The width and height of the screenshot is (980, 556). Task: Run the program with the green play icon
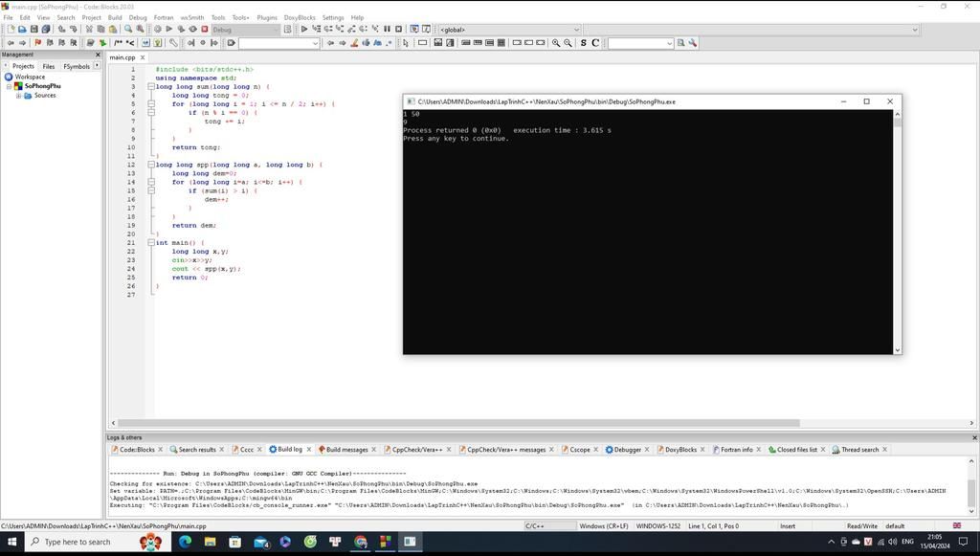(168, 29)
